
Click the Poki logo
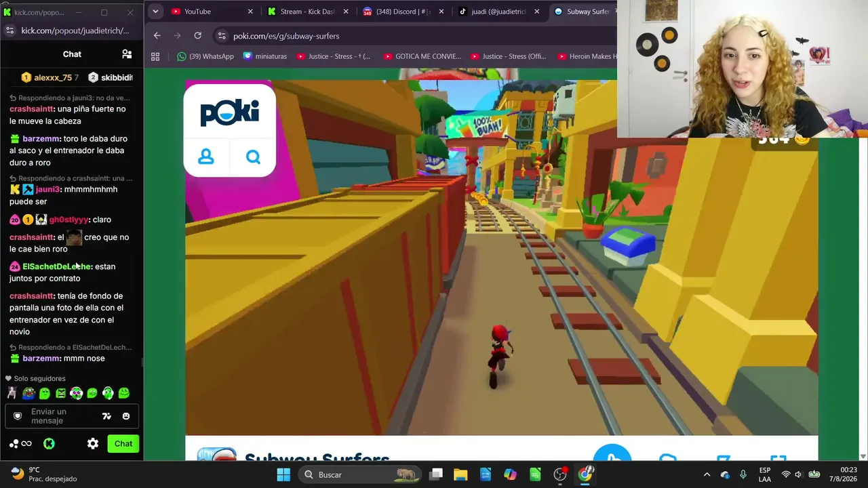pos(229,112)
